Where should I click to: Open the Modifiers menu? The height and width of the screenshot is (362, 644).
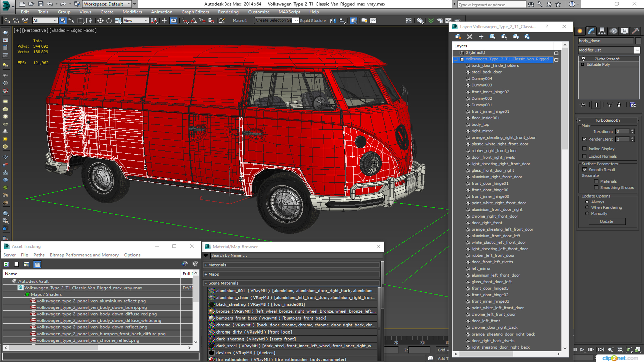pyautogui.click(x=132, y=12)
